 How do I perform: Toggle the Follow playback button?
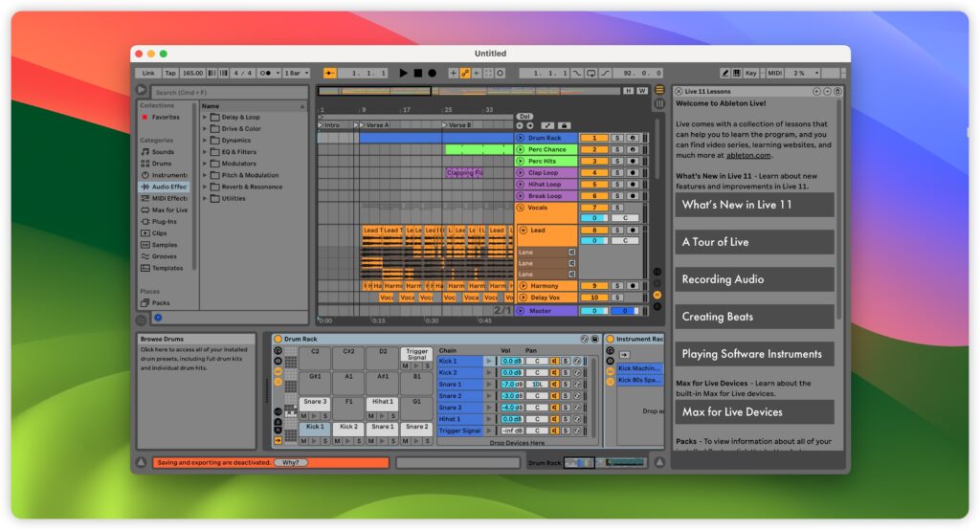pyautogui.click(x=329, y=73)
